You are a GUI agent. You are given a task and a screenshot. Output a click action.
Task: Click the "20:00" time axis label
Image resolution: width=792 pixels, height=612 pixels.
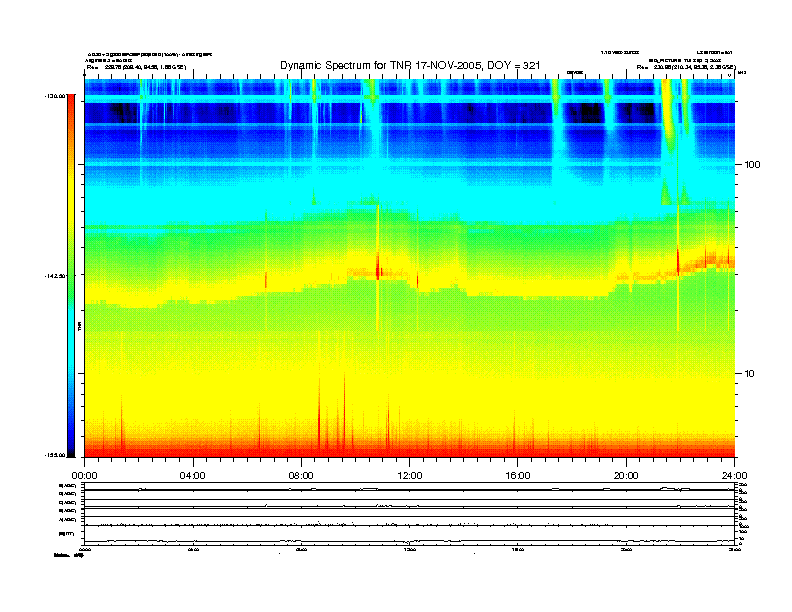(x=626, y=476)
